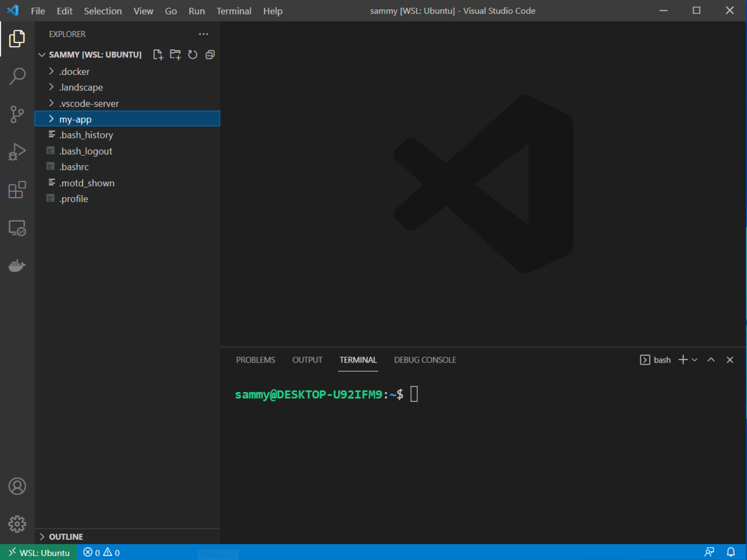Viewport: 747px width, 560px height.
Task: Open the Remote Explorer view
Action: (17, 228)
